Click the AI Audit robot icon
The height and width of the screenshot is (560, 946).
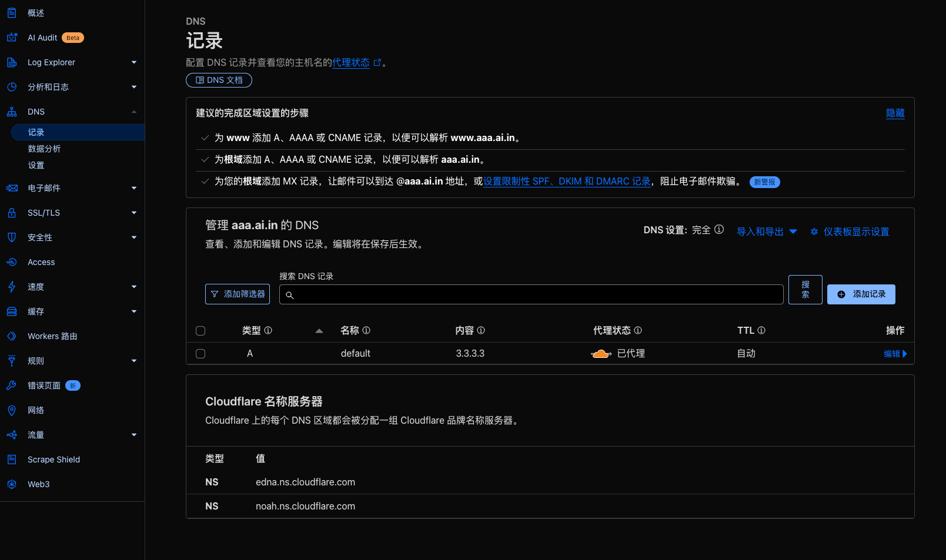point(12,38)
